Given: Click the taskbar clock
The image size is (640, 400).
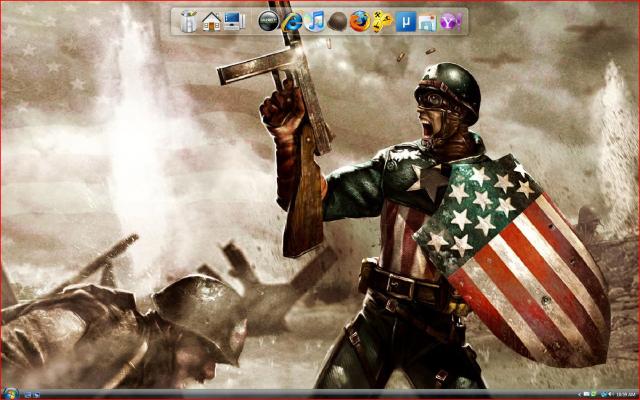Looking at the screenshot, I should [626, 394].
